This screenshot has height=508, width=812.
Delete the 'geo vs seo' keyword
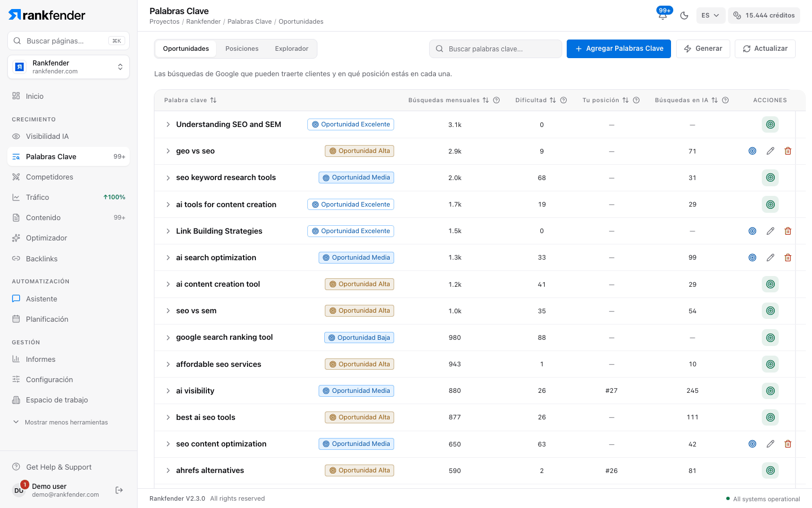coord(788,151)
